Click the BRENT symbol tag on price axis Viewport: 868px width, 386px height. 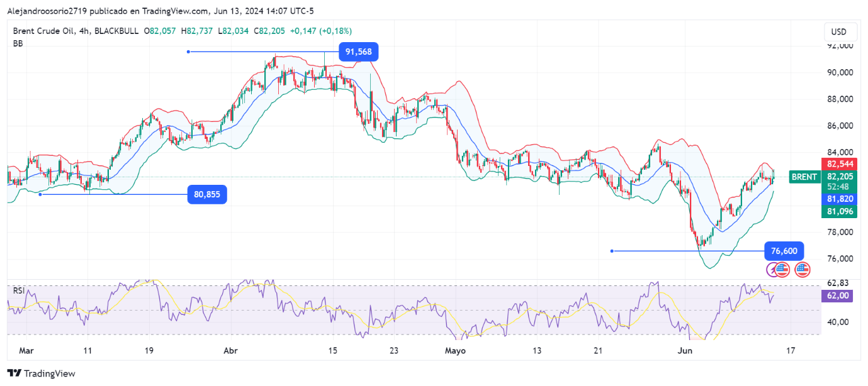[x=804, y=177]
